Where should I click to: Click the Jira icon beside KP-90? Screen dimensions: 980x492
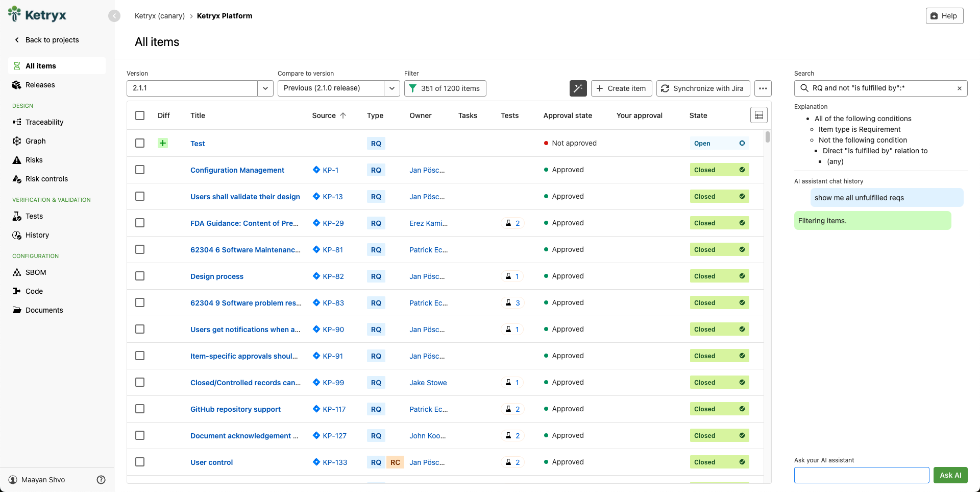click(x=316, y=329)
